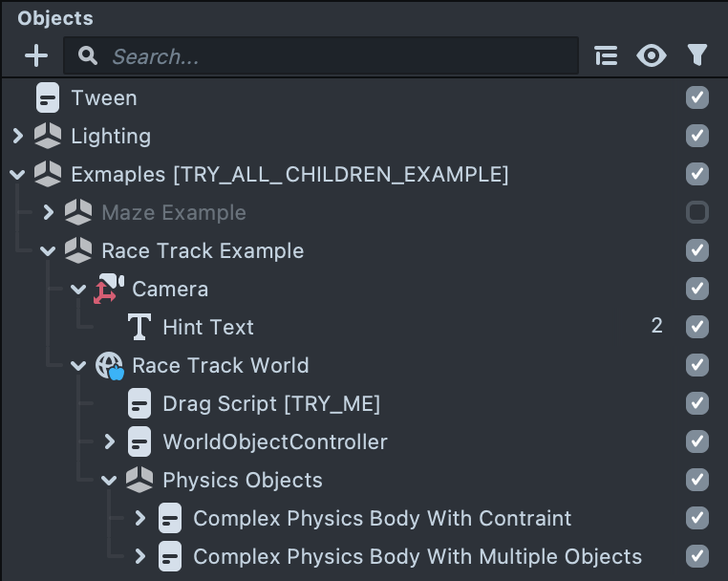Expand the WorldObjectController item

[x=109, y=441]
